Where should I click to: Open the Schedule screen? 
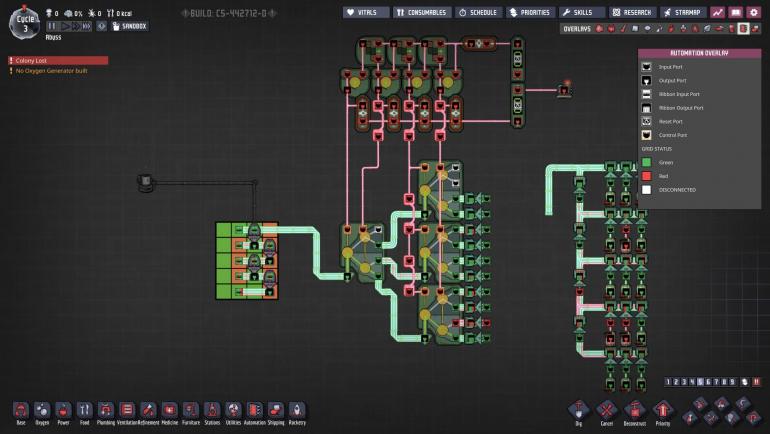478,12
